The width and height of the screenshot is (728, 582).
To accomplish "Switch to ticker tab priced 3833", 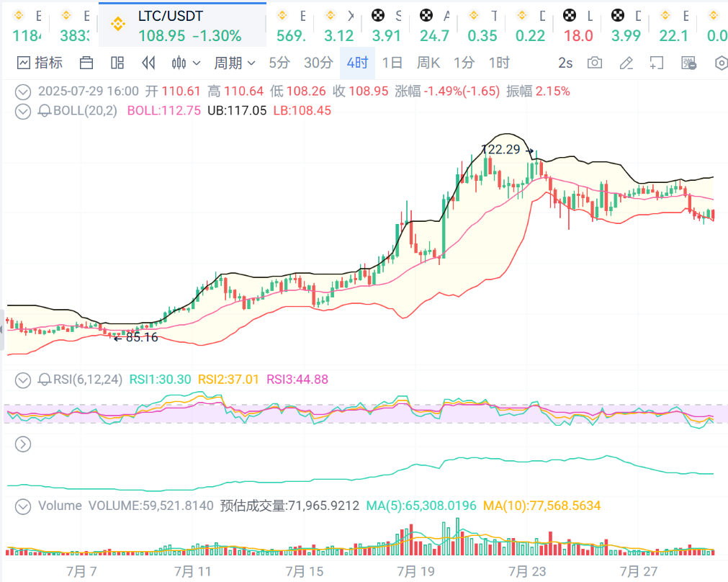I will tap(74, 25).
